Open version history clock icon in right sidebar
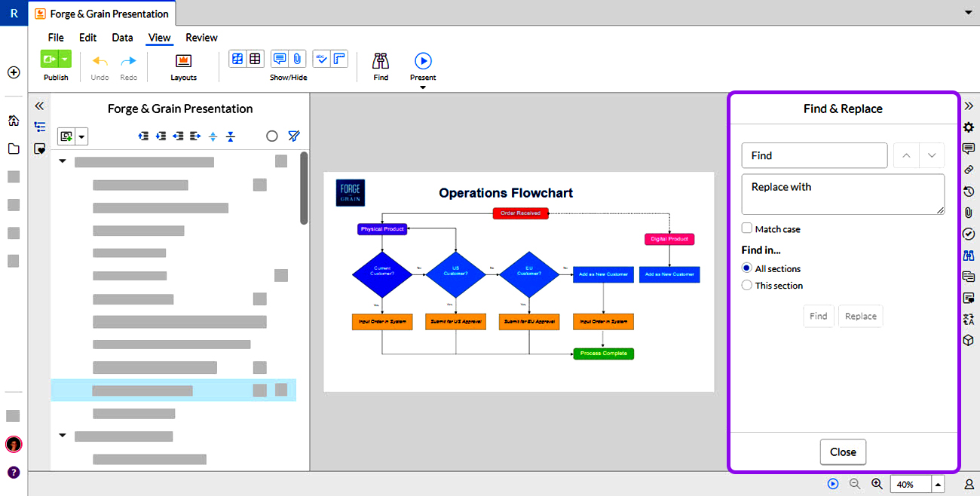This screenshot has height=496, width=980. tap(969, 191)
